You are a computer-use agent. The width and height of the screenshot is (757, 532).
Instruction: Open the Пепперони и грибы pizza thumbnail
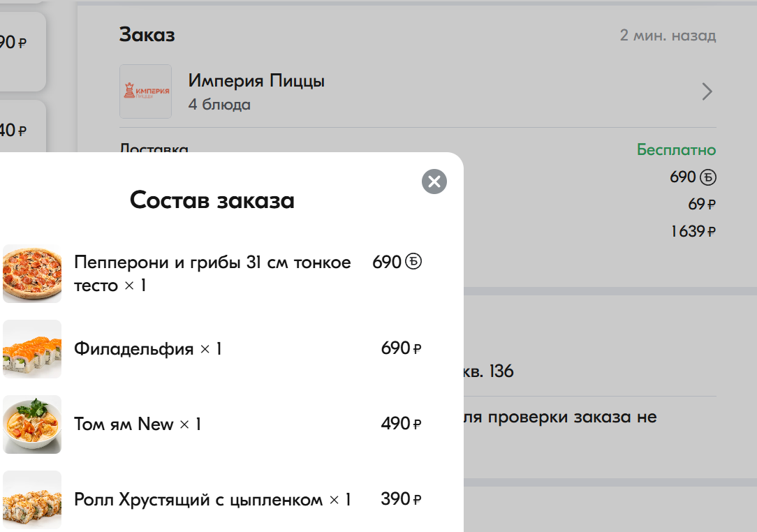coord(32,274)
